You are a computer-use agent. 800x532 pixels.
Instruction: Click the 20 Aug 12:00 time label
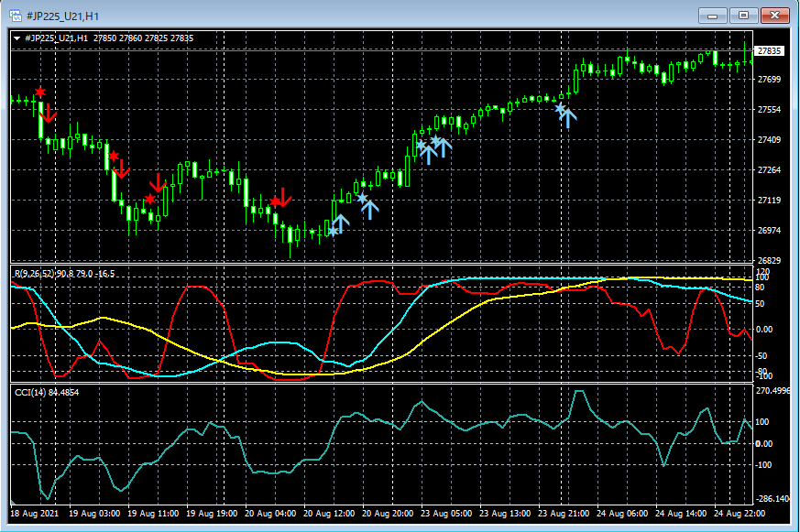click(328, 514)
